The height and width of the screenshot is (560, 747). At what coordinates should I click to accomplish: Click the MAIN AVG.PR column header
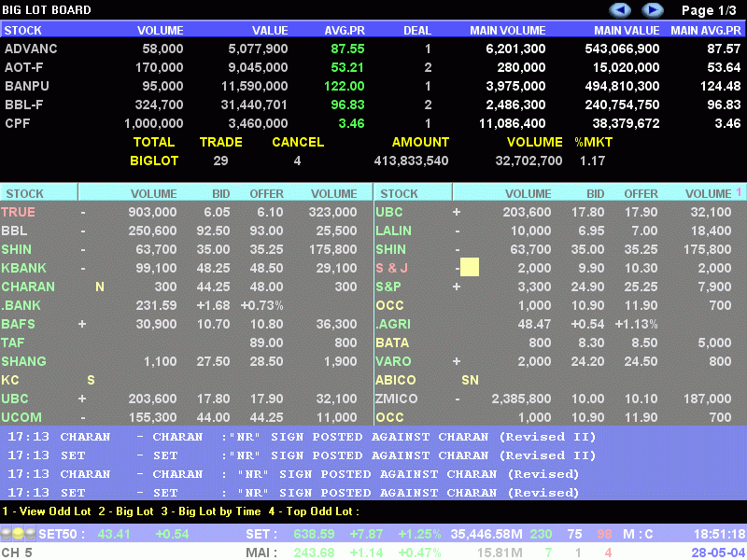point(706,31)
